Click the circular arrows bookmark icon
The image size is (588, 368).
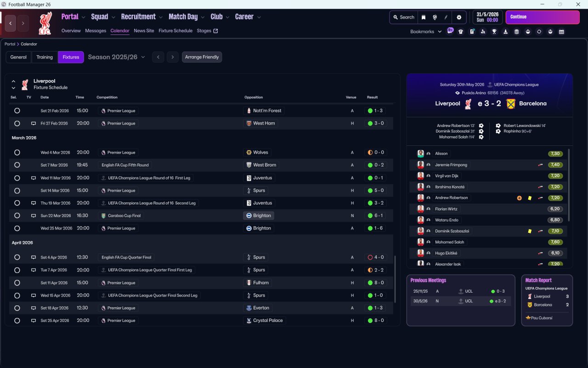point(539,32)
